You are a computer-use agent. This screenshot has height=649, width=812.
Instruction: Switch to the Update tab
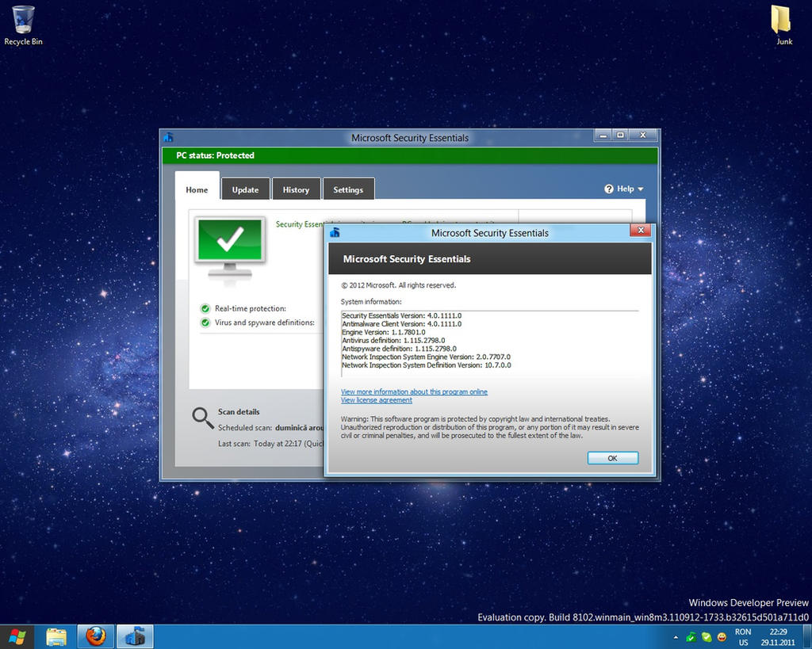tap(245, 189)
